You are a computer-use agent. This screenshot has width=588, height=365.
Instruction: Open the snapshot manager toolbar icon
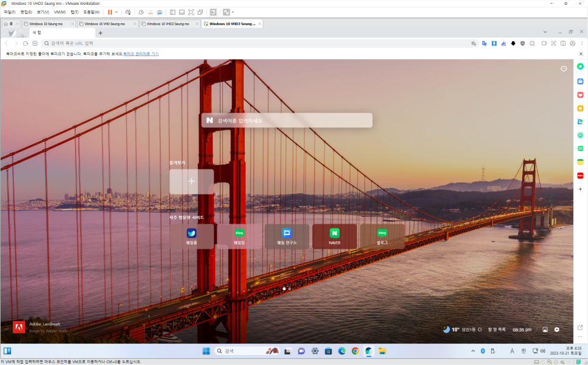(159, 12)
